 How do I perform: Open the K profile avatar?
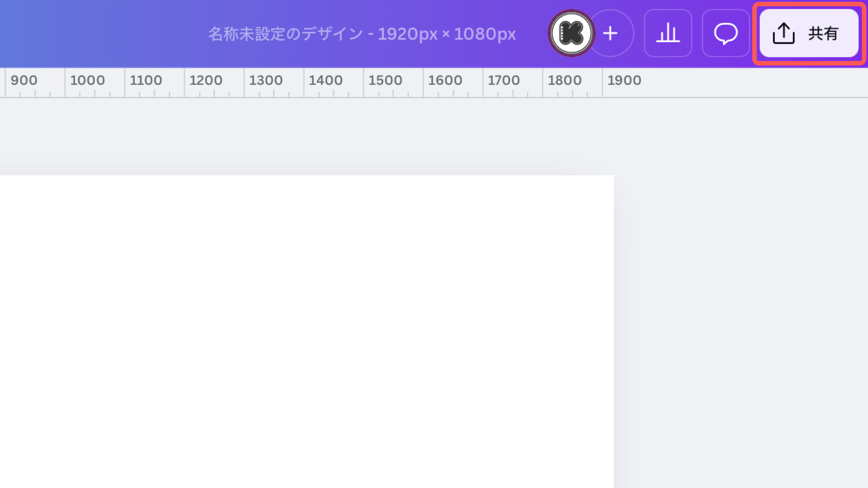[x=571, y=33]
